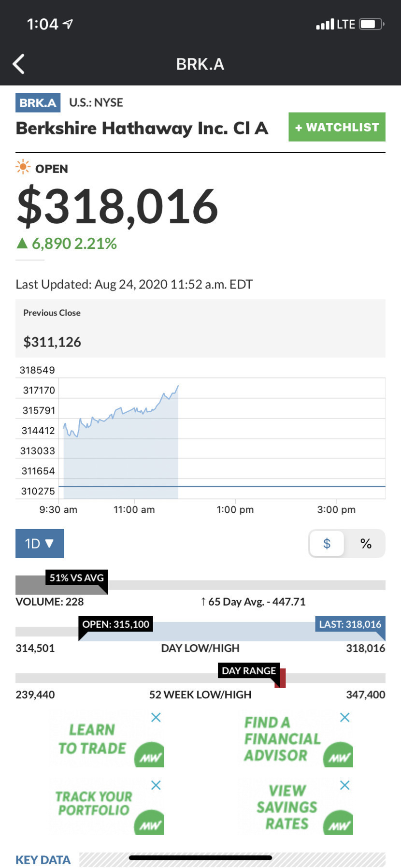This screenshot has height=868, width=401.
Task: Open the 1D time range dropdown
Action: coord(40,544)
